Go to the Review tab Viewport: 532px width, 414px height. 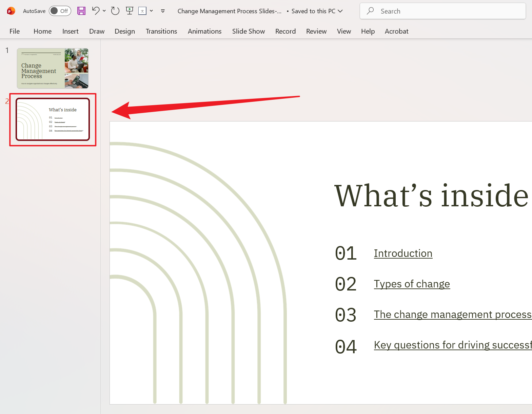click(x=316, y=31)
